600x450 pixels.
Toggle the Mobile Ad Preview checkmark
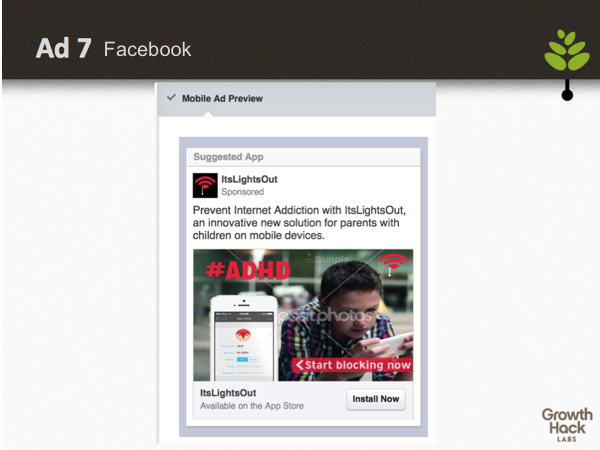point(171,98)
